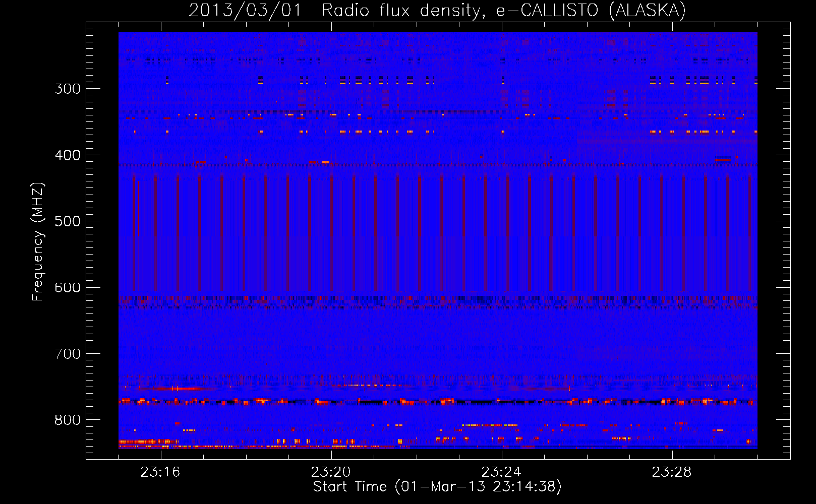Select the 500 frequency axis label
The height and width of the screenshot is (504, 816).
click(68, 221)
